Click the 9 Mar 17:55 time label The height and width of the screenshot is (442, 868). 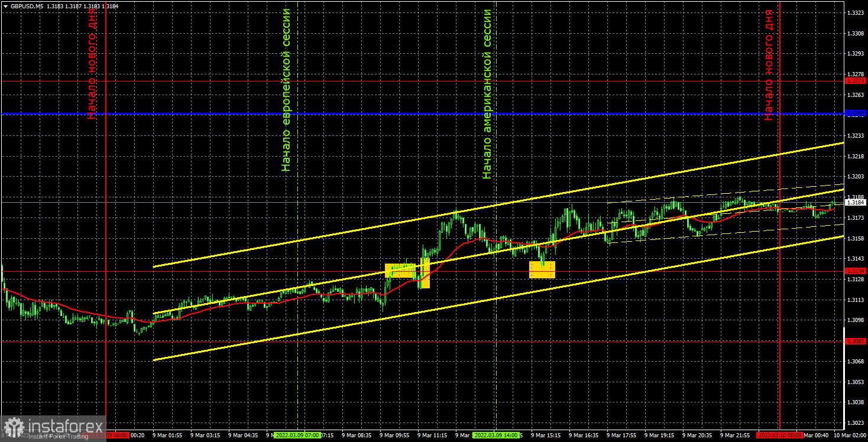pyautogui.click(x=622, y=435)
